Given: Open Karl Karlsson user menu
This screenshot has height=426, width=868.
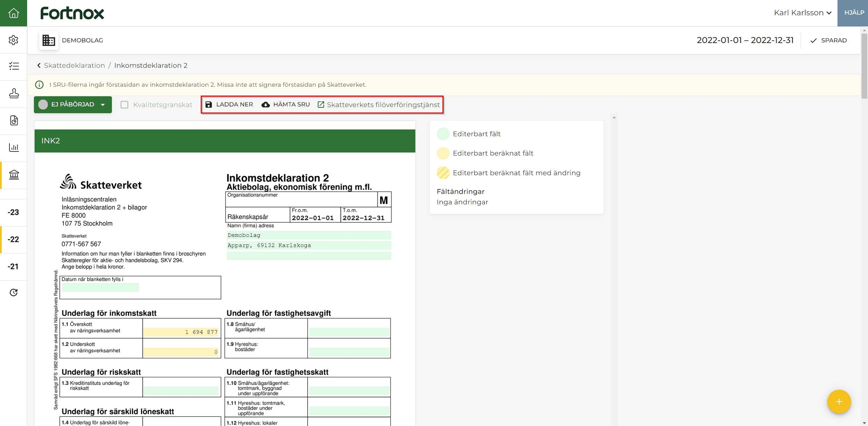Looking at the screenshot, I should coord(803,13).
